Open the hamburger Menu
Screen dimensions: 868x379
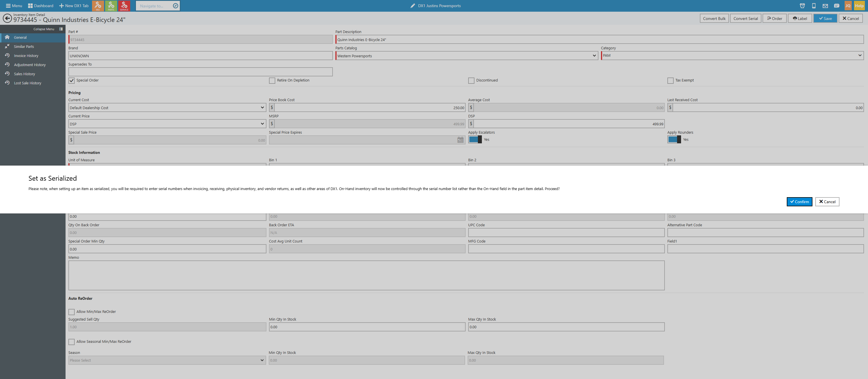pos(14,6)
